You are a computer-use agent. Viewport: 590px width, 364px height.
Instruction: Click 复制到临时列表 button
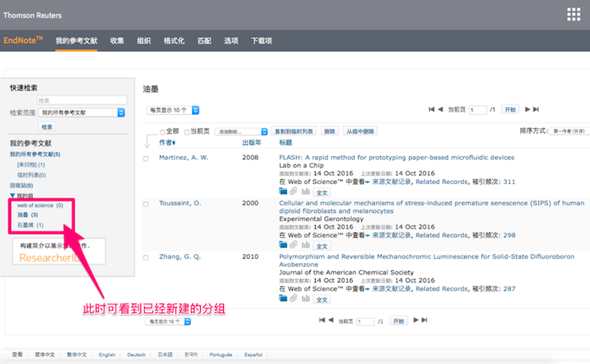click(294, 131)
